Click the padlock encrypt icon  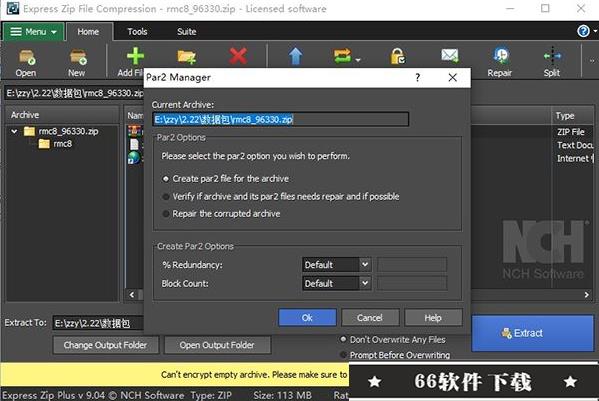397,56
